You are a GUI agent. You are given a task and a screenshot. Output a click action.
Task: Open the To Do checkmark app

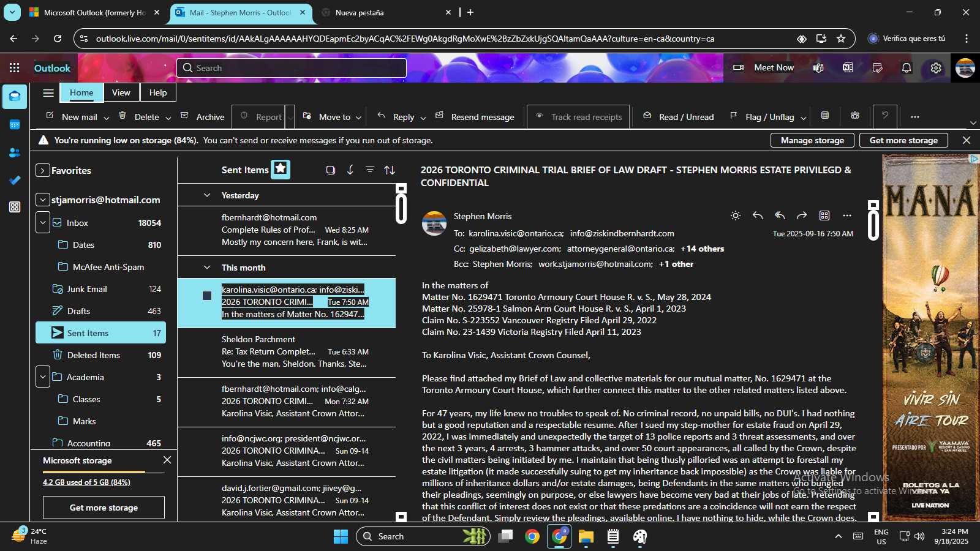point(15,180)
